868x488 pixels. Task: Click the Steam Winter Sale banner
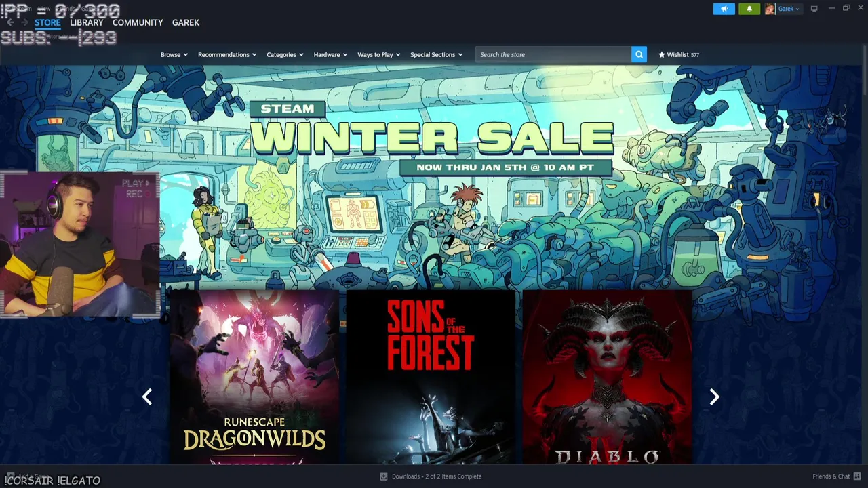[x=431, y=138]
